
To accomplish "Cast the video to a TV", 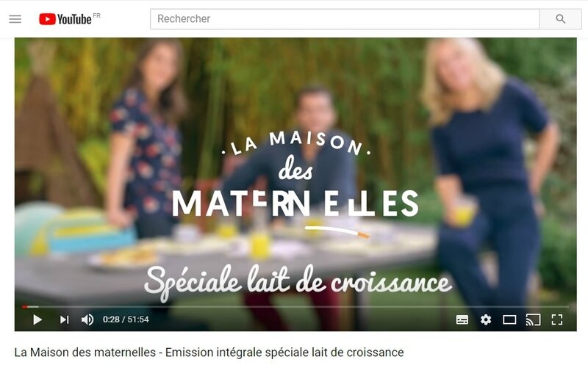I will (533, 319).
